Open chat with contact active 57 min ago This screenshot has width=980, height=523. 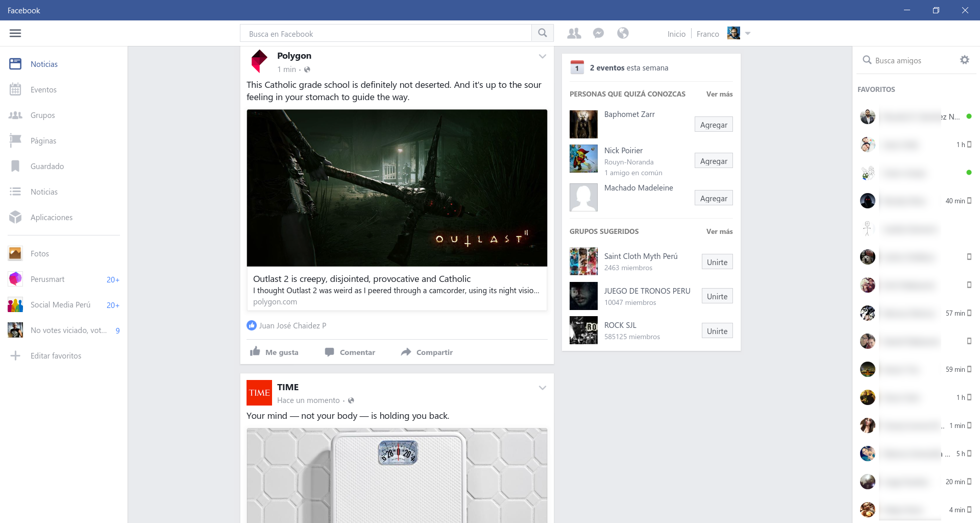click(x=915, y=313)
